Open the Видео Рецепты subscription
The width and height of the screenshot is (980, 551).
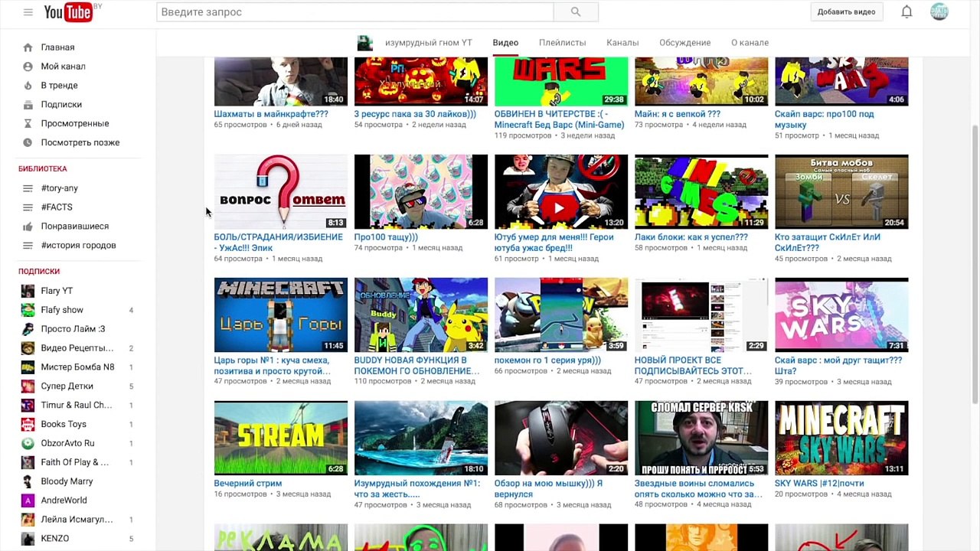(77, 348)
